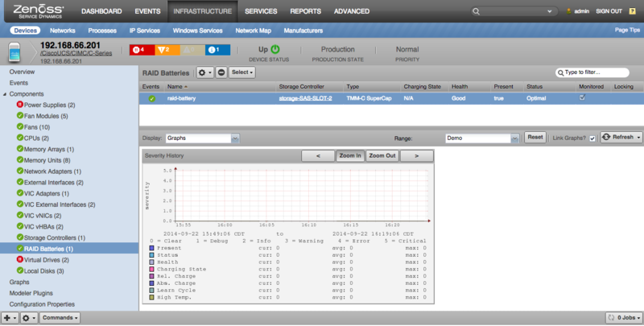This screenshot has width=644, height=326.
Task: Click the filter magnifier icon in Type to filter box
Action: pos(560,72)
